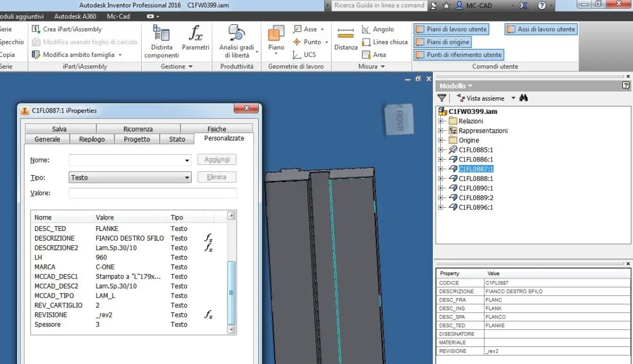Measure with the Distanza tool
Viewport: 633px width, 364px height.
click(346, 39)
